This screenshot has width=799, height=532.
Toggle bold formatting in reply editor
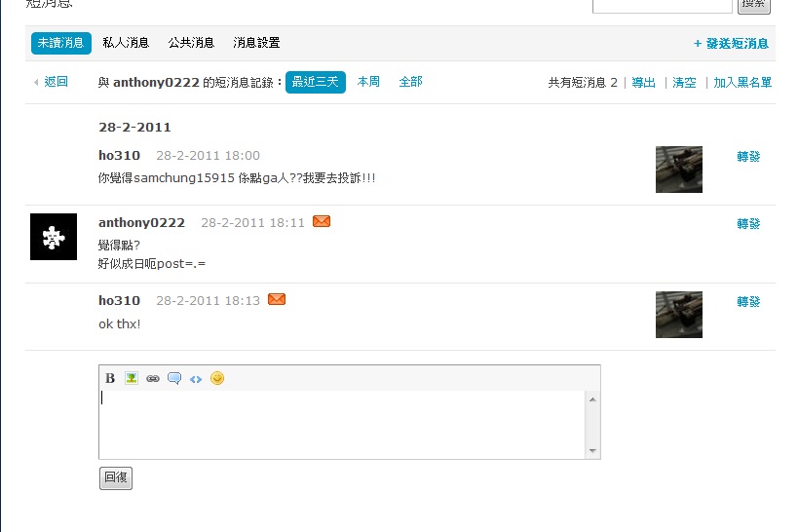coord(110,378)
